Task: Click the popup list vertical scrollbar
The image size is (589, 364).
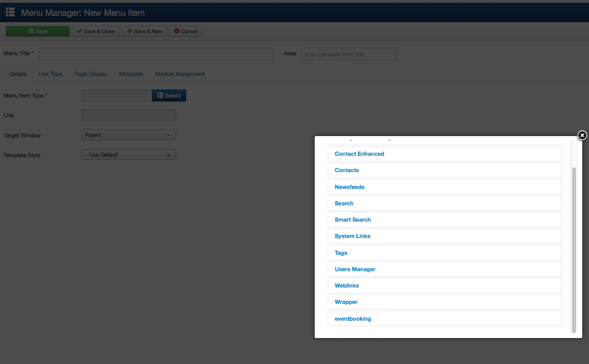Action: [574, 250]
